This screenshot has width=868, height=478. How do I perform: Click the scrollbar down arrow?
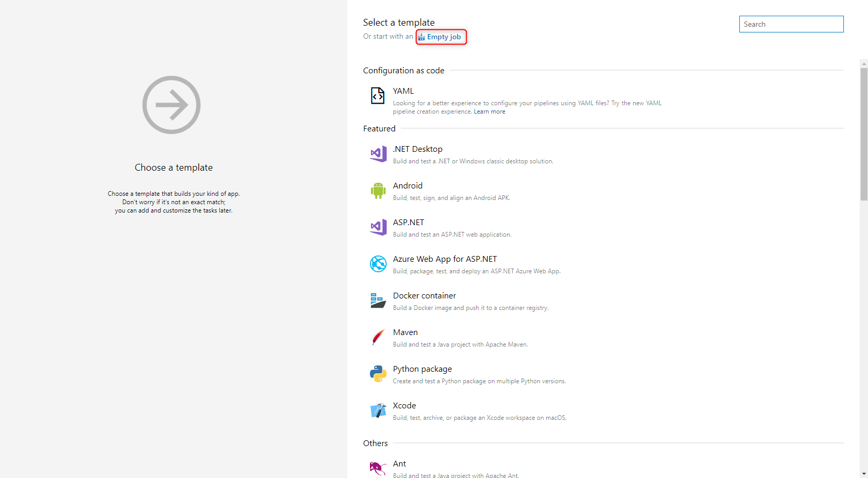coord(864,474)
